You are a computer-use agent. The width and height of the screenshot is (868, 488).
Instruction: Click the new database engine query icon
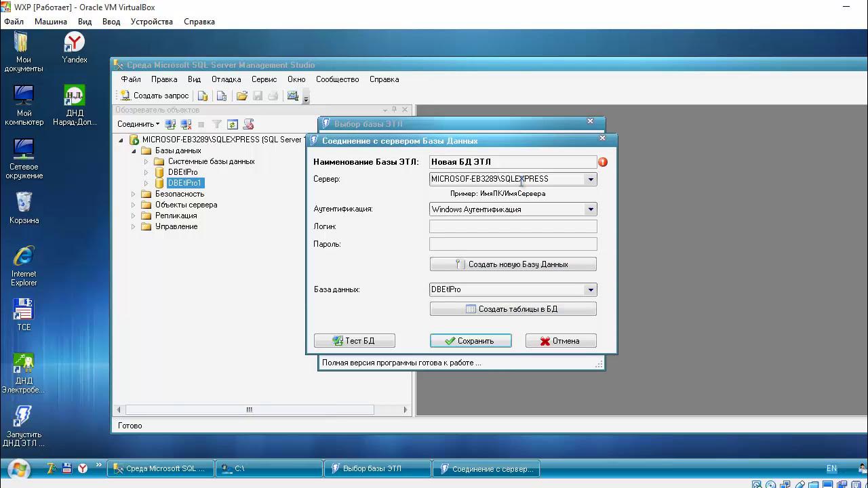coord(202,96)
